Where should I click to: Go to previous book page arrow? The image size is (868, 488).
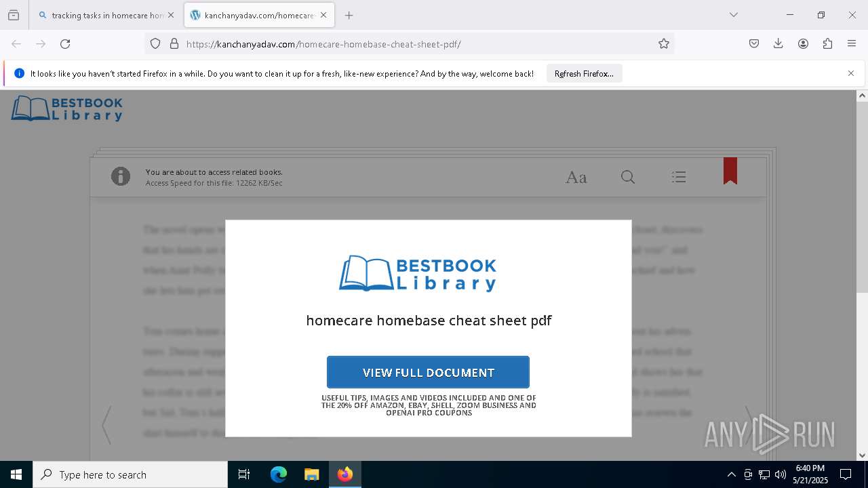click(106, 425)
